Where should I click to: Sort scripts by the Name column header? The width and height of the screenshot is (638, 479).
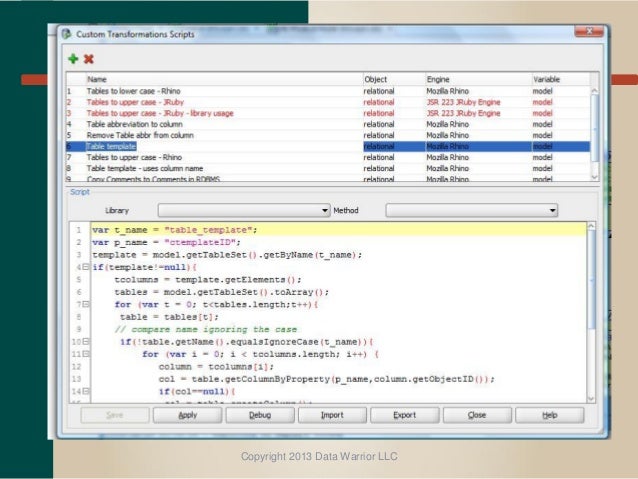point(224,79)
